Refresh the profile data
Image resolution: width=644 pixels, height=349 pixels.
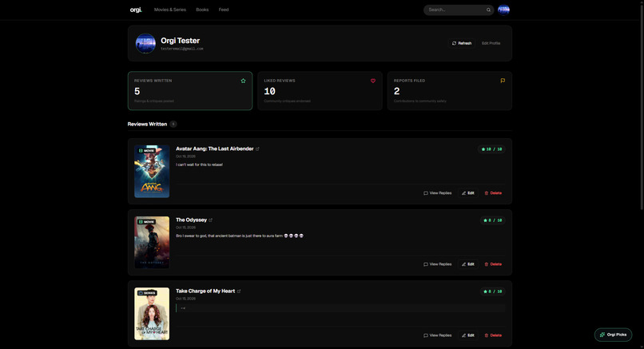click(x=462, y=43)
